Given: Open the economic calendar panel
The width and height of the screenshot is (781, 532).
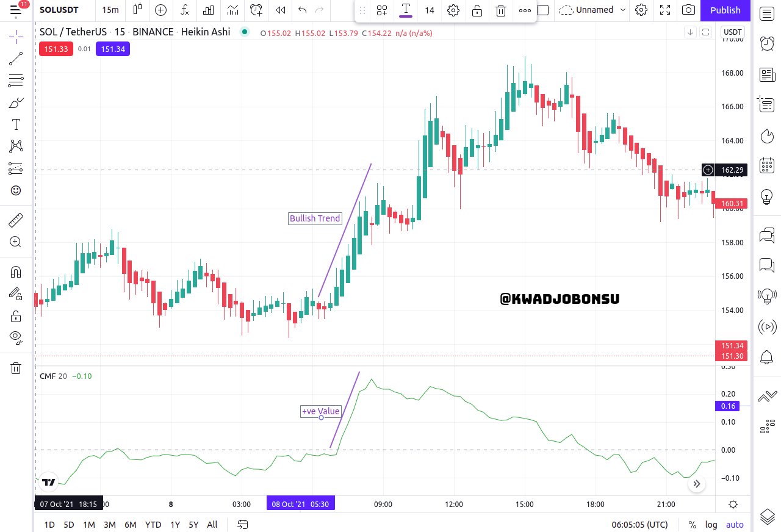Looking at the screenshot, I should point(767,165).
